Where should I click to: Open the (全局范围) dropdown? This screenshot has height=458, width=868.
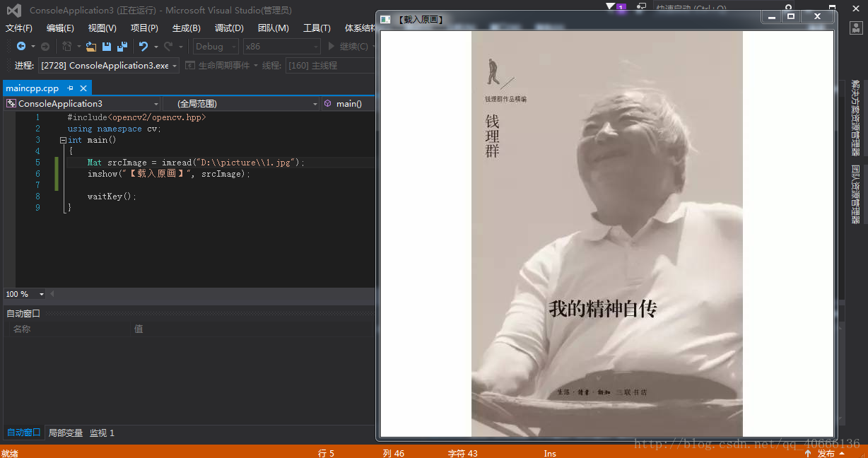click(x=241, y=103)
